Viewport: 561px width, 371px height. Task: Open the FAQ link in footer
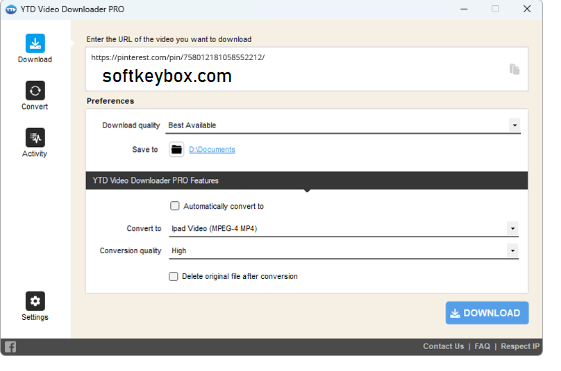tap(482, 346)
